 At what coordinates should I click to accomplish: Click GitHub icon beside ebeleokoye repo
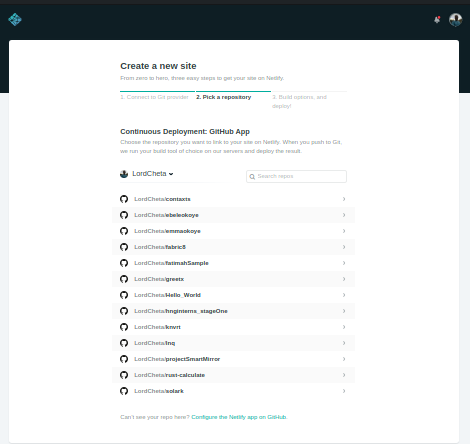point(124,215)
